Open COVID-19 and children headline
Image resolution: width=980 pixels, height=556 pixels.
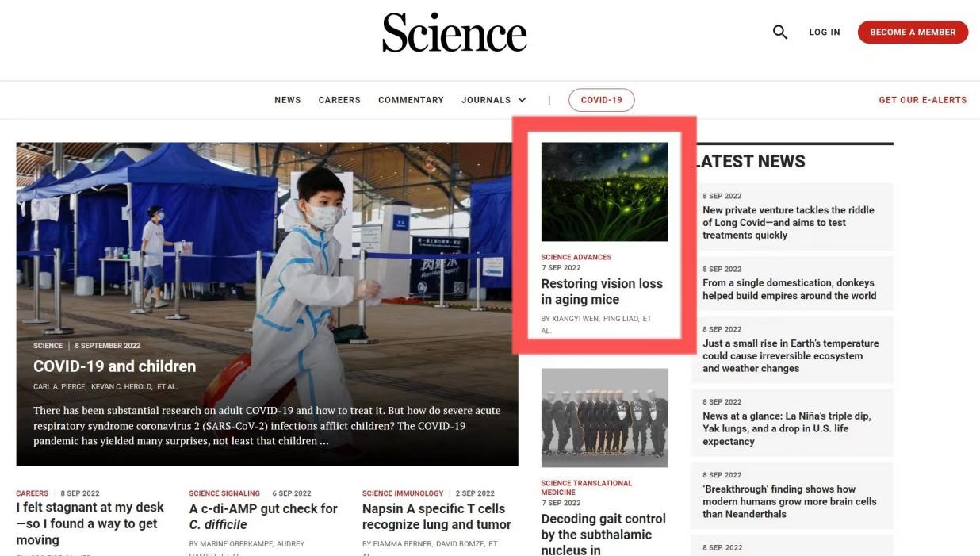pyautogui.click(x=114, y=366)
